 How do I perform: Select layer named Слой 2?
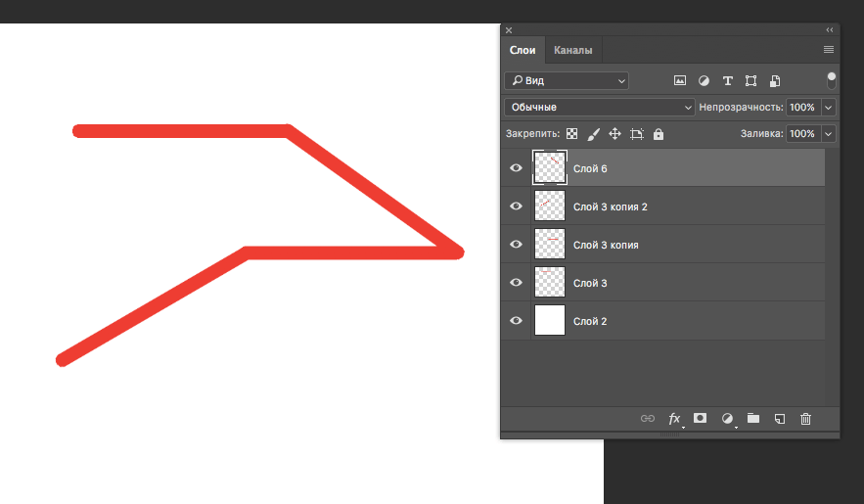(x=590, y=321)
